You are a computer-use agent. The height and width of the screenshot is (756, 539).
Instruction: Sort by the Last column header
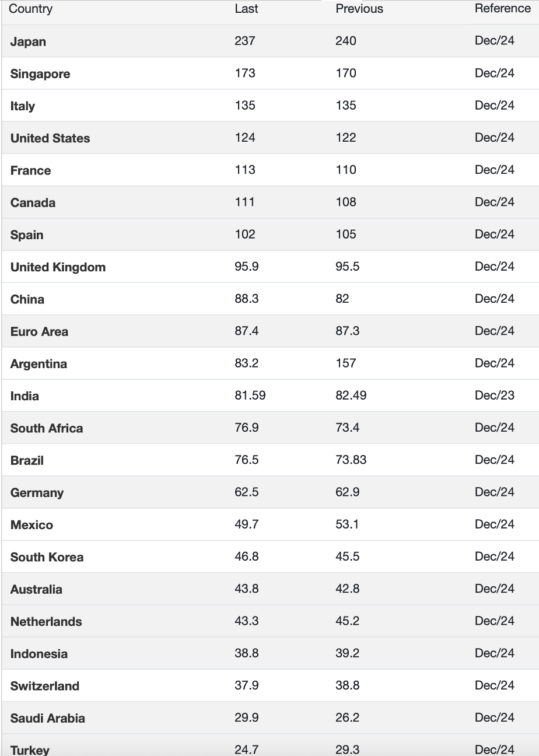(x=246, y=9)
